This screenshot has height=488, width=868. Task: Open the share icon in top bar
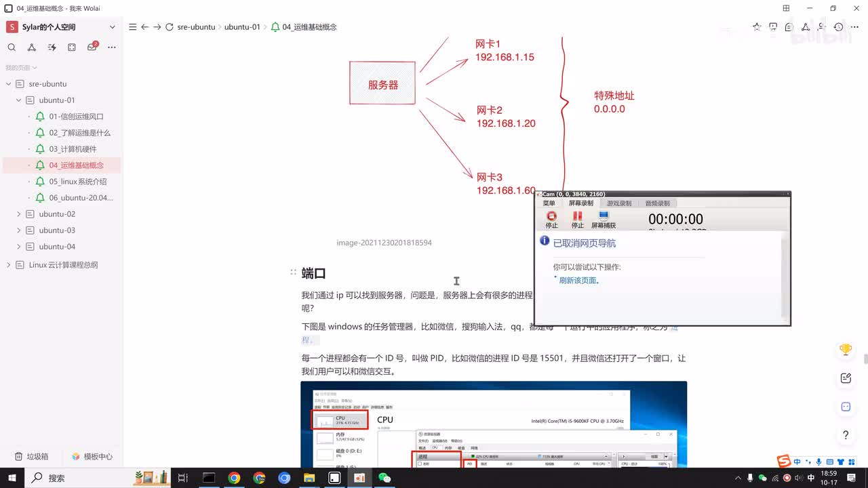coord(806,27)
